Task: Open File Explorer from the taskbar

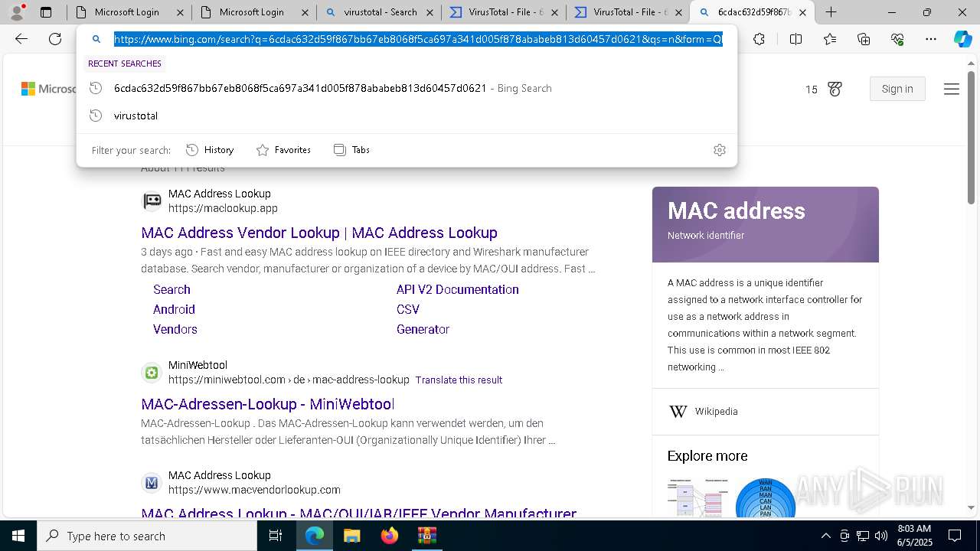Action: [351, 536]
